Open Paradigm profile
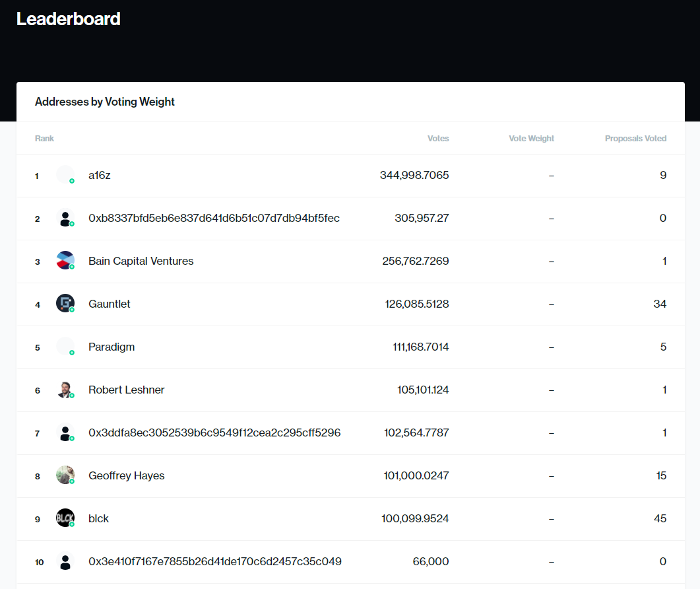This screenshot has height=589, width=700. click(111, 347)
